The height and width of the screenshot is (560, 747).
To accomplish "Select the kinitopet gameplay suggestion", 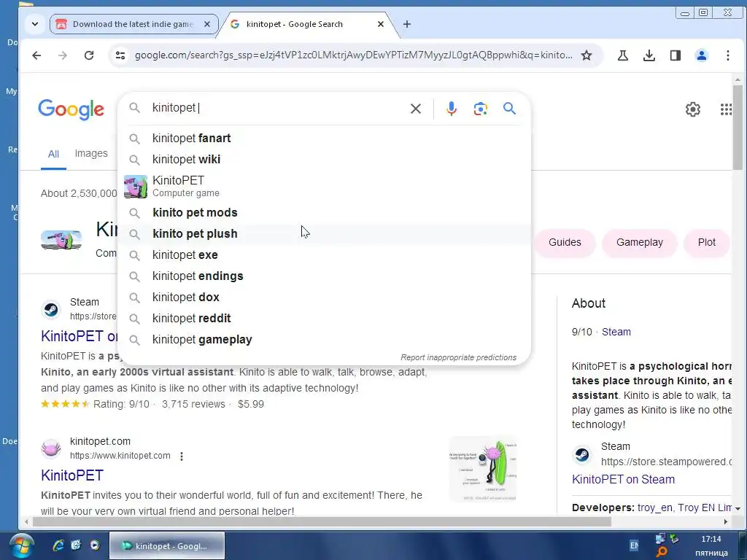I will (324, 340).
